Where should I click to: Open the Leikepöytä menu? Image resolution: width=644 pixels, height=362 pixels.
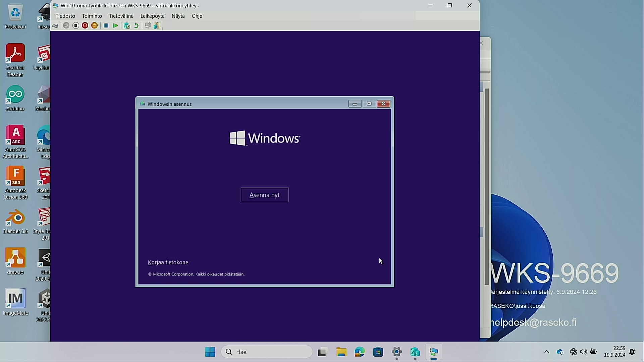point(153,16)
